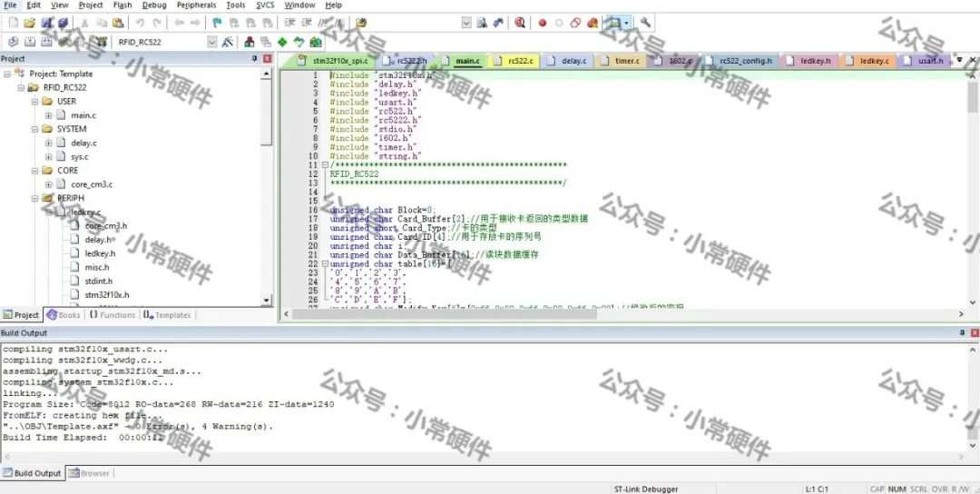Switch to the timer.c tab

click(621, 61)
